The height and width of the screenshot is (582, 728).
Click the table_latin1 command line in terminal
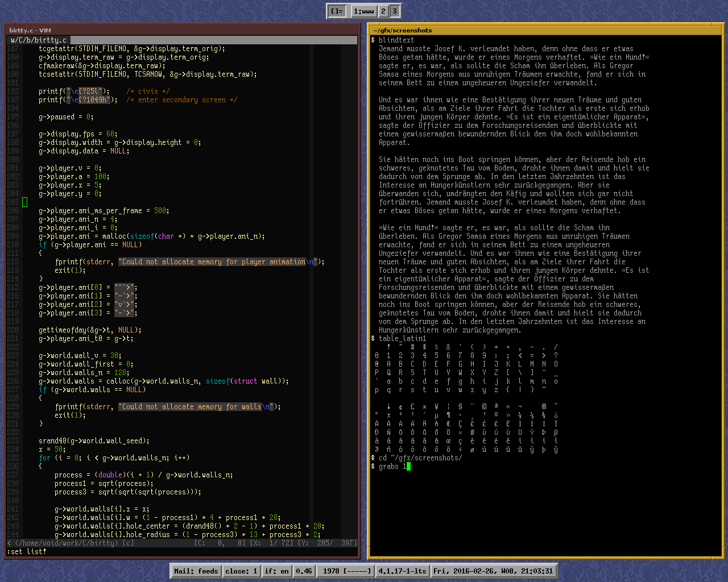(x=402, y=338)
